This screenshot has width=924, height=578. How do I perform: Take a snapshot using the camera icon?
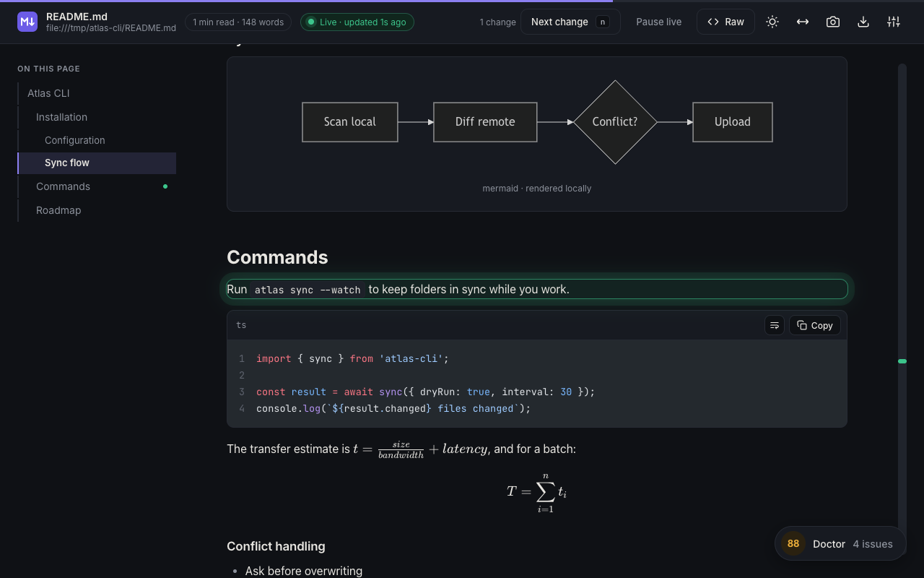pyautogui.click(x=833, y=22)
